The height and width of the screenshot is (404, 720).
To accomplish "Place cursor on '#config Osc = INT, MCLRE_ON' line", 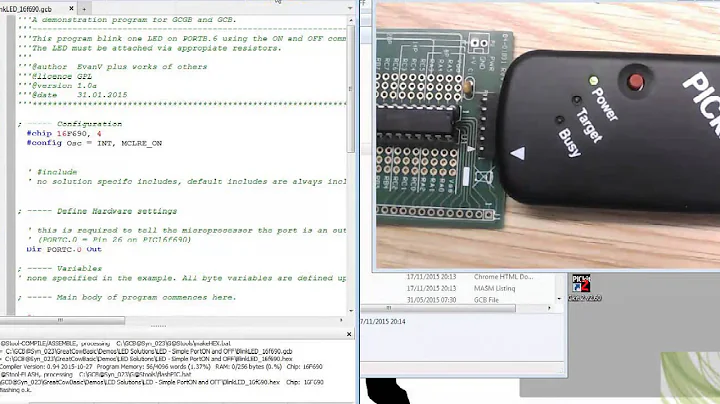I will (94, 143).
